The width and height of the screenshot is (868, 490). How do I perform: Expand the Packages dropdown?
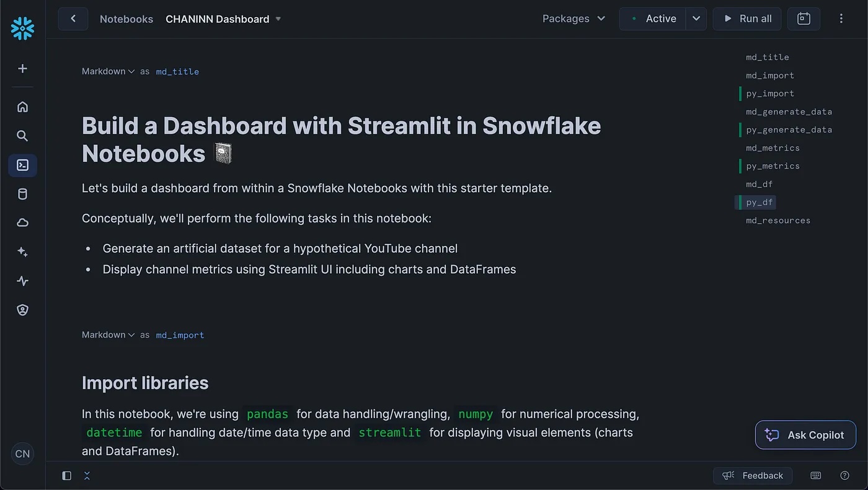[x=573, y=19]
